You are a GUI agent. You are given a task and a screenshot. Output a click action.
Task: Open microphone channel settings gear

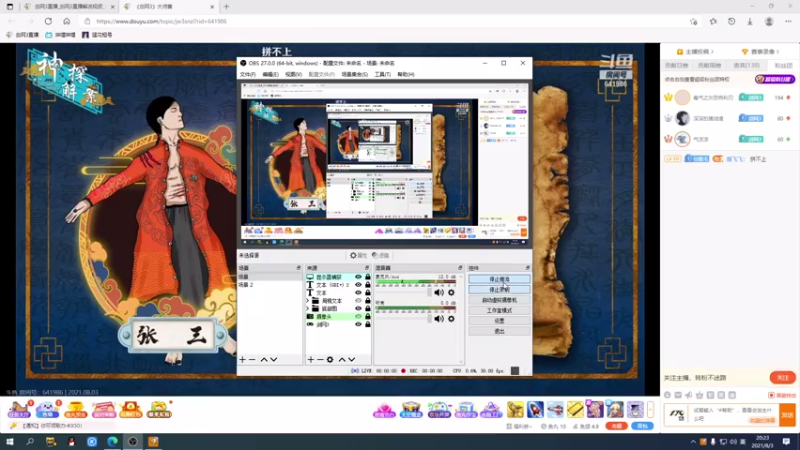point(451,292)
